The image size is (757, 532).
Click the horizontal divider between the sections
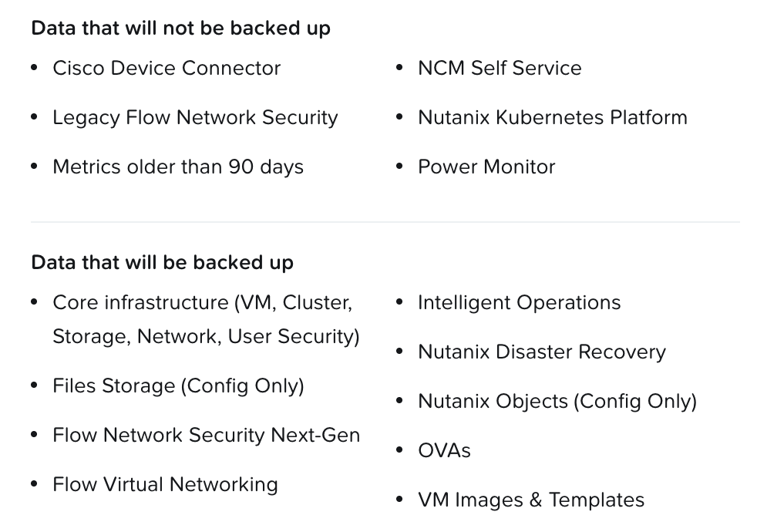click(385, 222)
